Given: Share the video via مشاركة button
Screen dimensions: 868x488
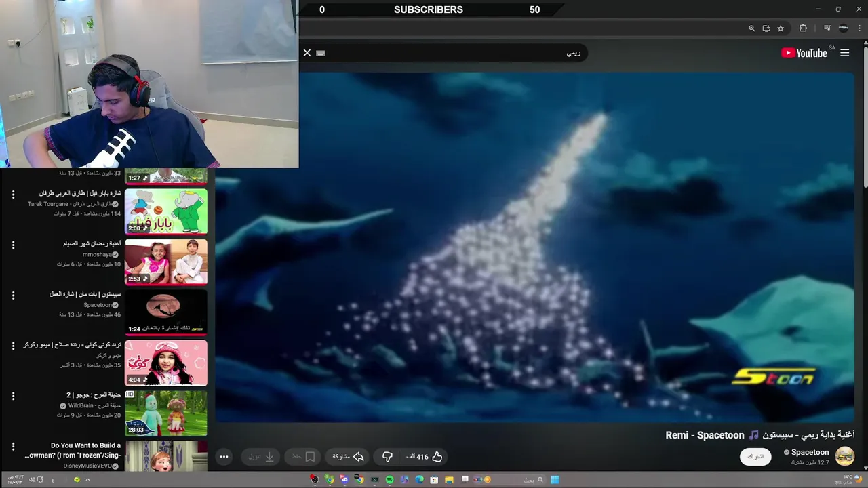Looking at the screenshot, I should tap(349, 457).
